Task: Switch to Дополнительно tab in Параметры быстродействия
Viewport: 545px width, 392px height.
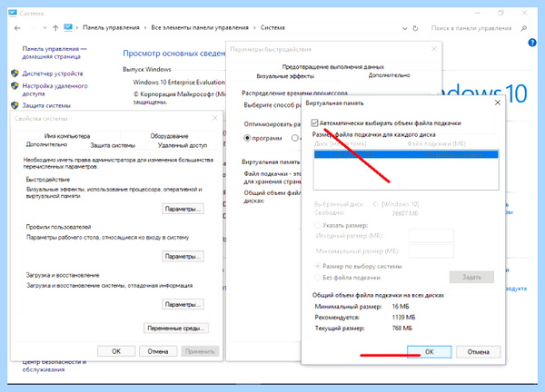Action: pos(389,75)
